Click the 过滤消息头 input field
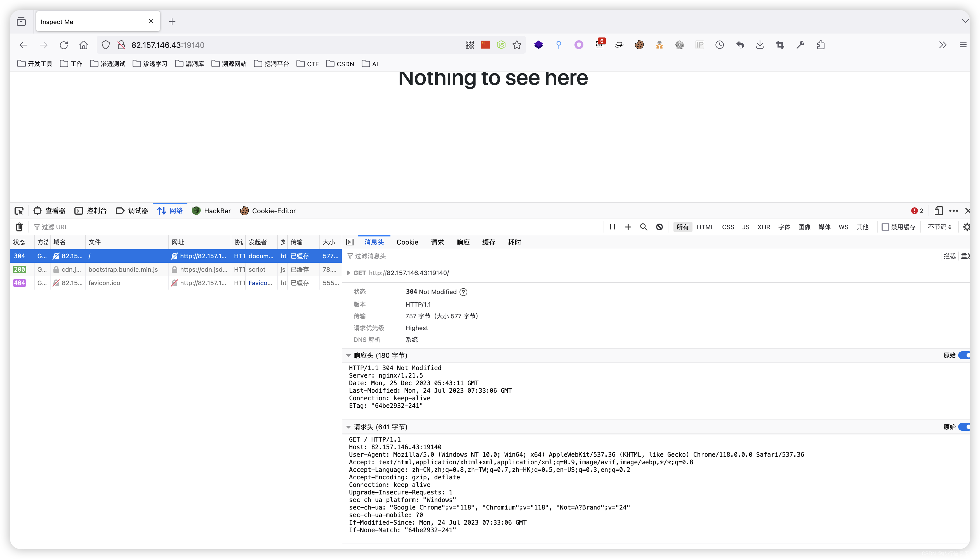The height and width of the screenshot is (559, 980). tap(642, 256)
